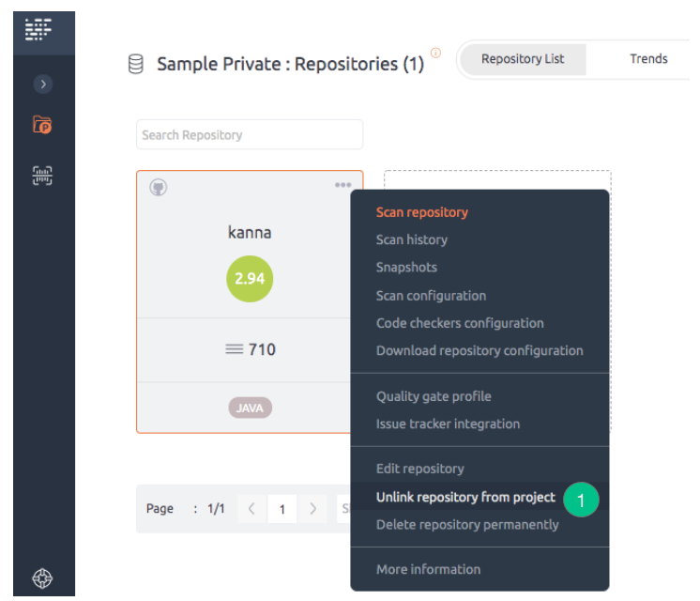The width and height of the screenshot is (700, 601).
Task: Click the 2.94 rating circle
Action: 250,279
